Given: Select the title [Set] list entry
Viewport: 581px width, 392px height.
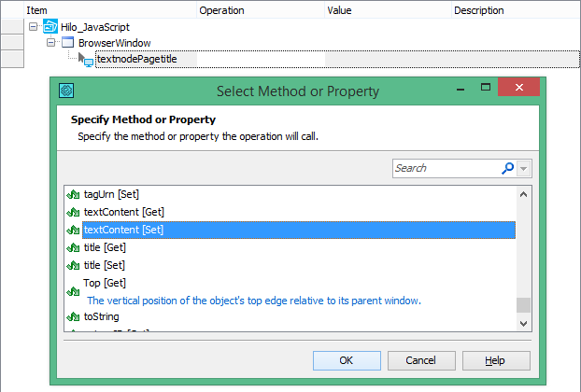Looking at the screenshot, I should click(x=105, y=265).
